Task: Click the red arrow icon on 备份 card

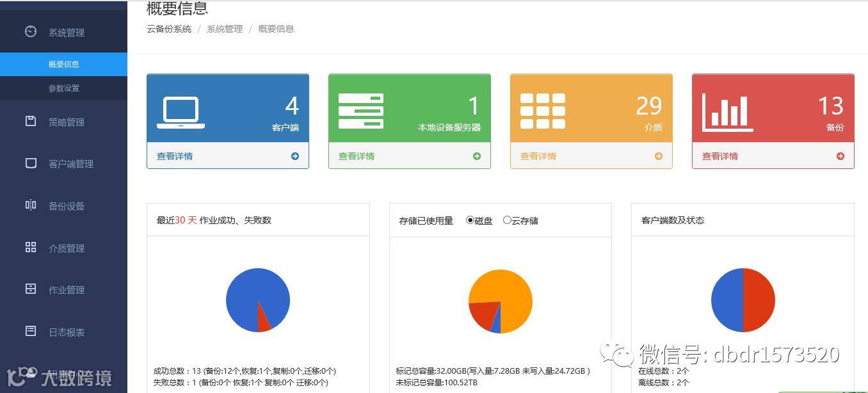Action: 840,156
